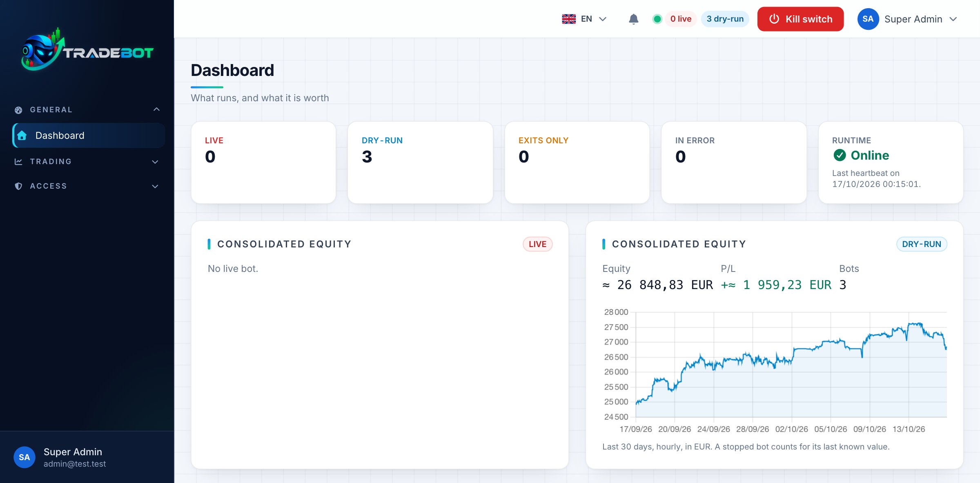
Task: Click the LIVE badge on equity panel
Action: point(537,244)
